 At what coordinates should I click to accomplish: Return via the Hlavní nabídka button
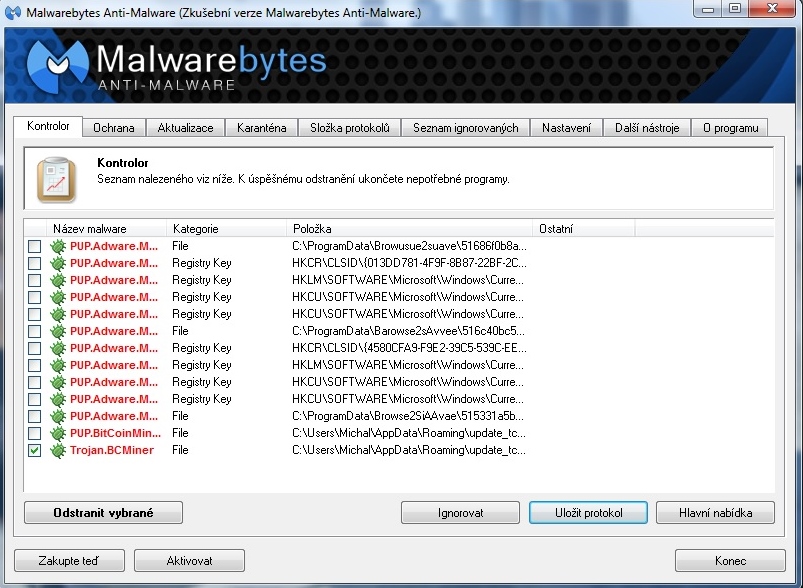[715, 513]
